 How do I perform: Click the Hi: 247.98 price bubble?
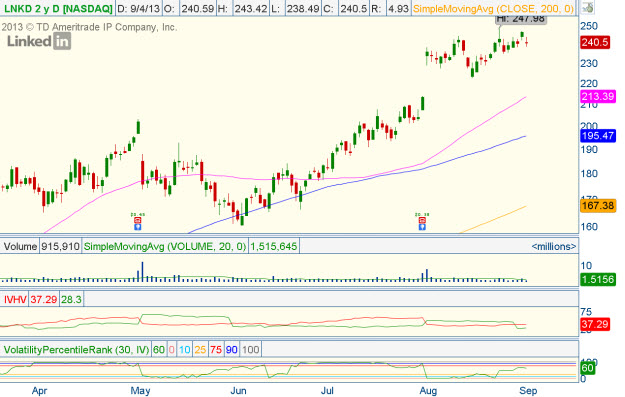(521, 19)
